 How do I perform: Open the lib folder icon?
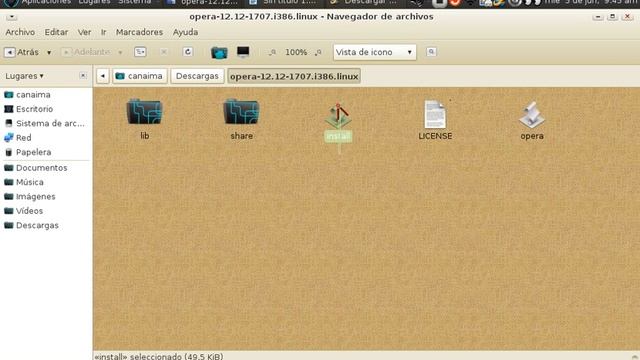144,111
